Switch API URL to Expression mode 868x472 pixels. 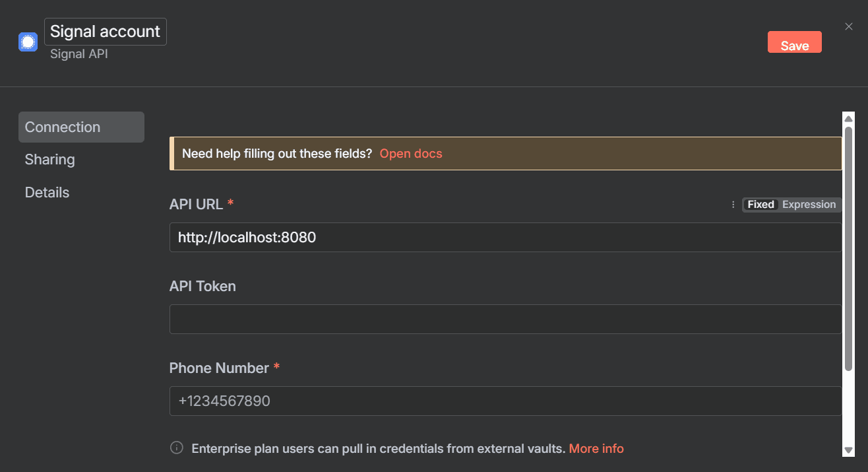click(x=809, y=205)
